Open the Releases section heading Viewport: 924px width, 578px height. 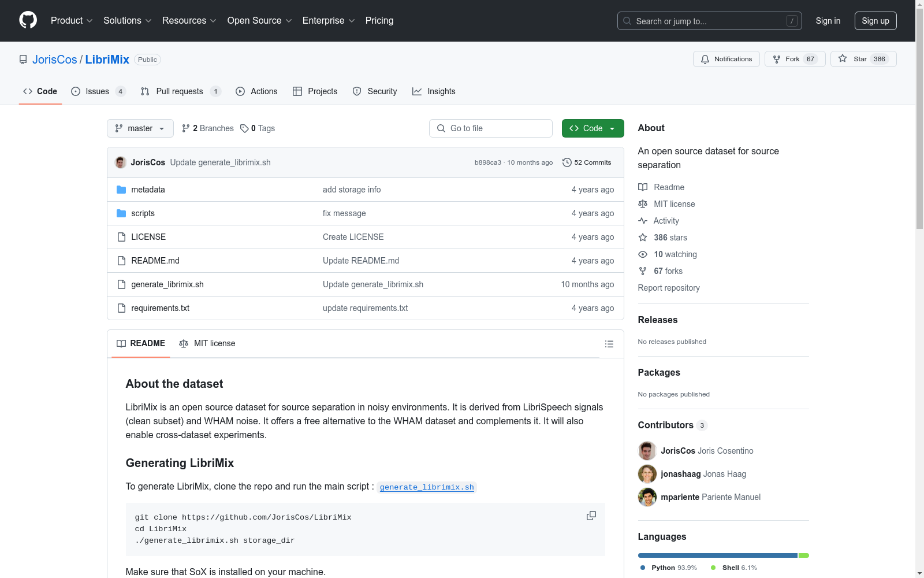pyautogui.click(x=658, y=320)
